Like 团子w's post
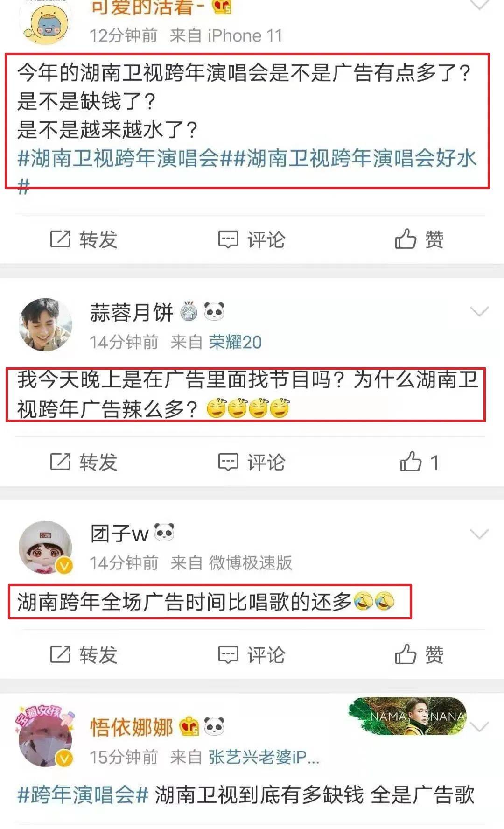Viewport: 504px width, 829px height. click(419, 654)
